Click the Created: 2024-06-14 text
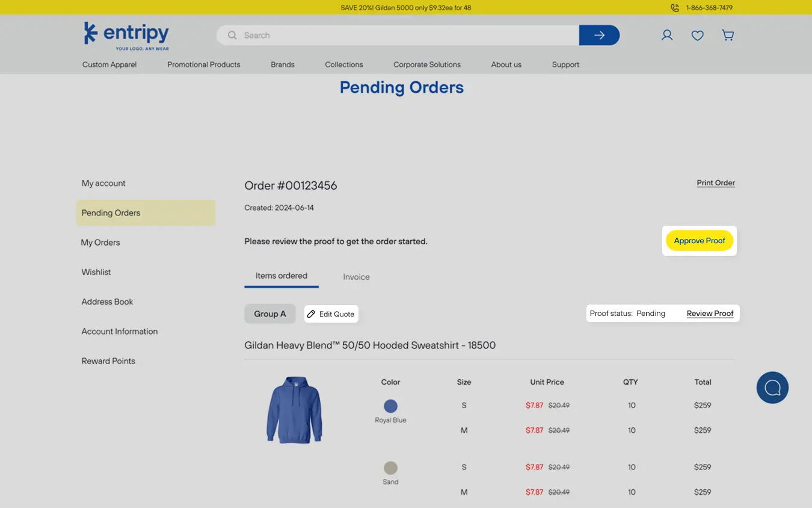The width and height of the screenshot is (812, 508). pyautogui.click(x=279, y=208)
